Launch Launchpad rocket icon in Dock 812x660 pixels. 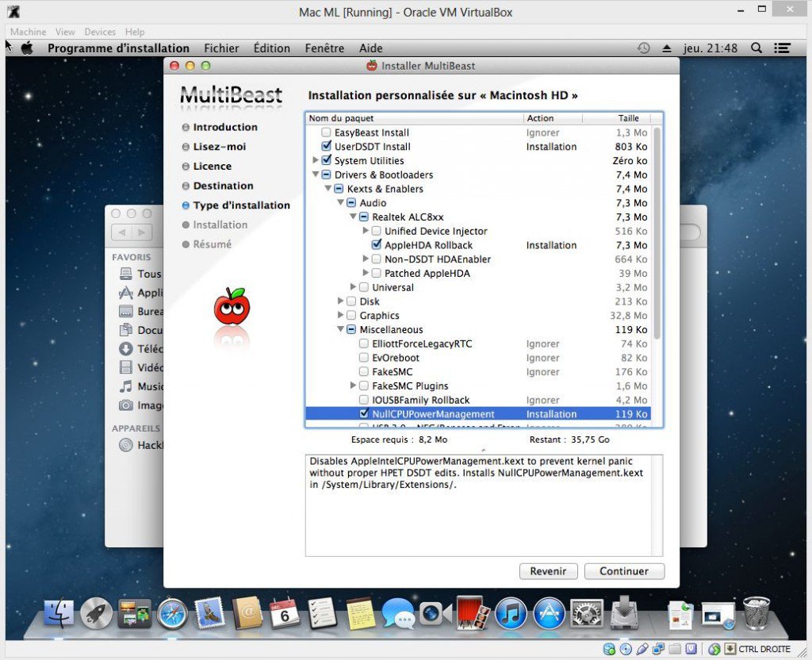click(97, 615)
